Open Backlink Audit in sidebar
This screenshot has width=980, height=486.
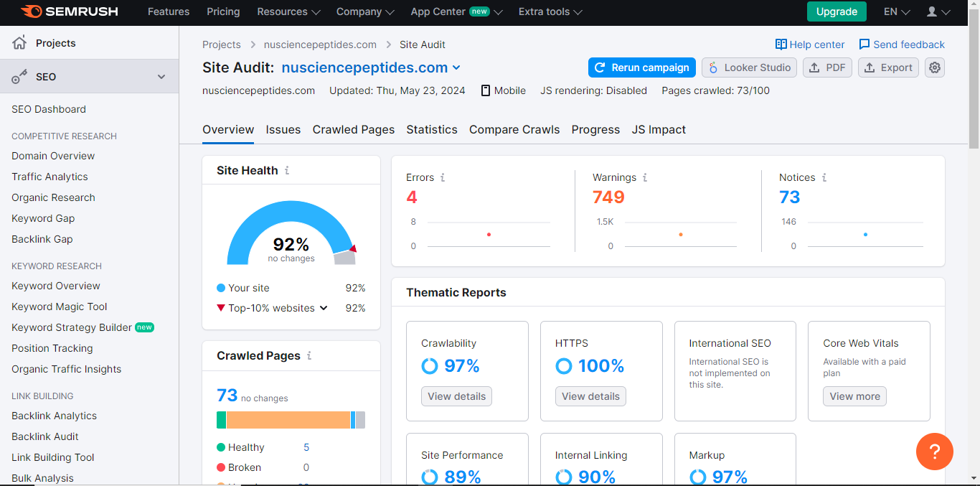(45, 436)
